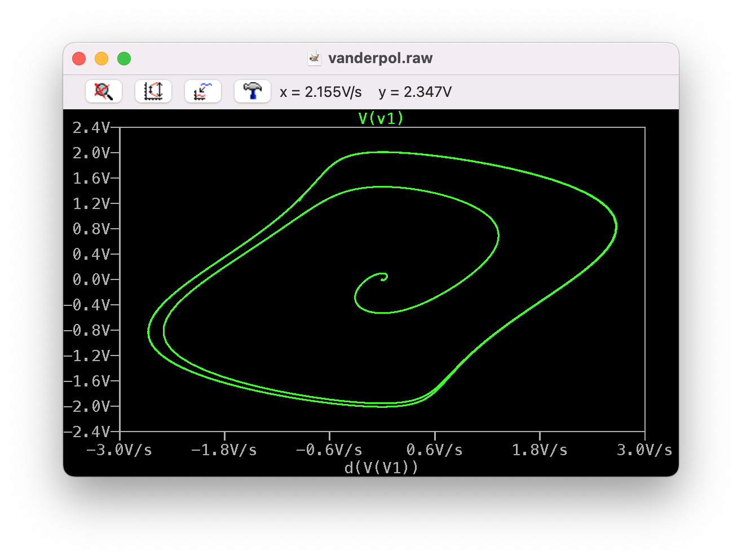Click the V(v1) trace label

click(381, 118)
